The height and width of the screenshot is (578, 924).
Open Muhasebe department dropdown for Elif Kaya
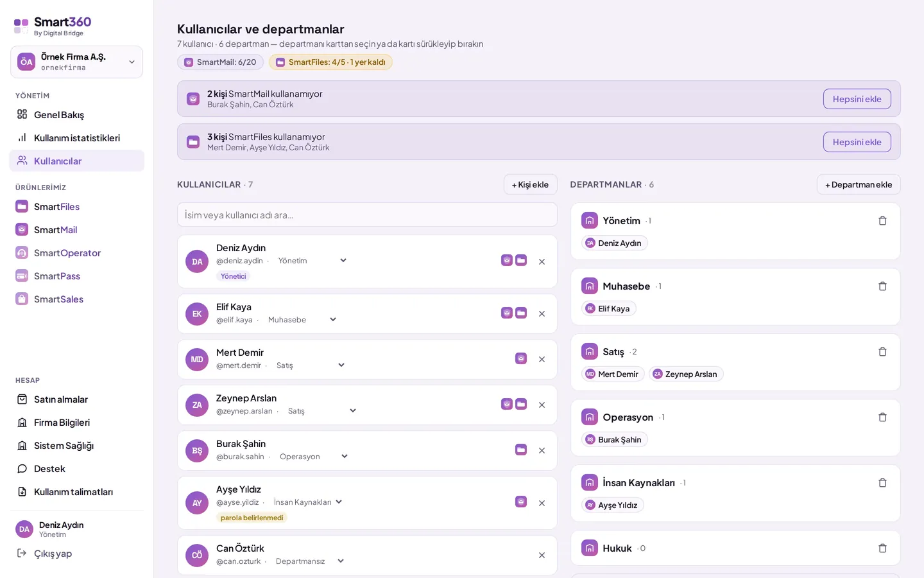tap(302, 320)
